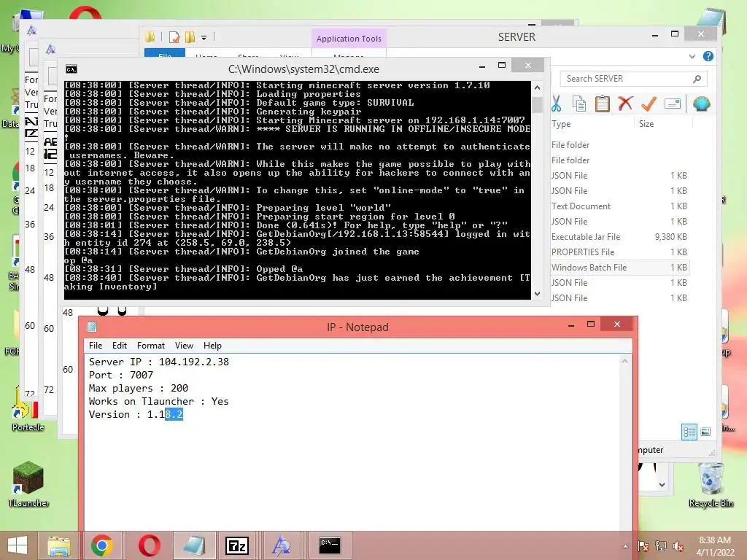The width and height of the screenshot is (747, 560).
Task: Open the Customize Quick Access Toolbar dropdown
Action: [x=204, y=37]
